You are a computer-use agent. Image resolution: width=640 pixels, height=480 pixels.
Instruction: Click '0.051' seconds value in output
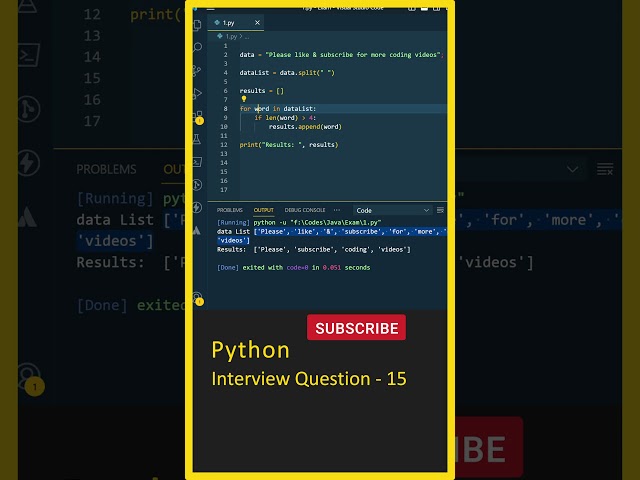tap(331, 267)
